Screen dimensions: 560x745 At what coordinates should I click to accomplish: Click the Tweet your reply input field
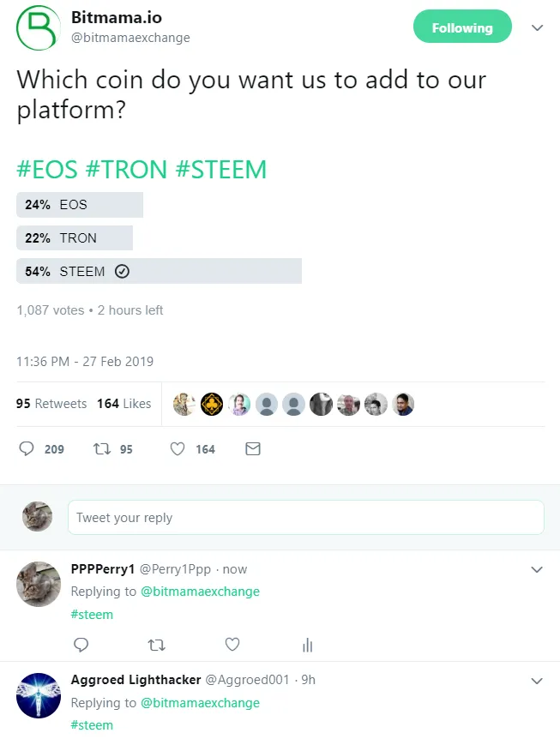[306, 517]
